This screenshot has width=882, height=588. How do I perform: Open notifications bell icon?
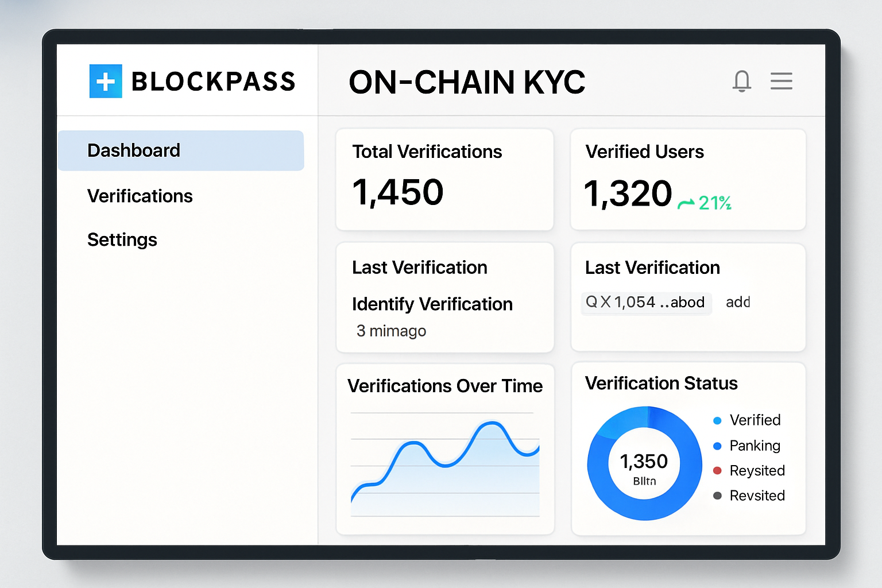click(x=742, y=81)
